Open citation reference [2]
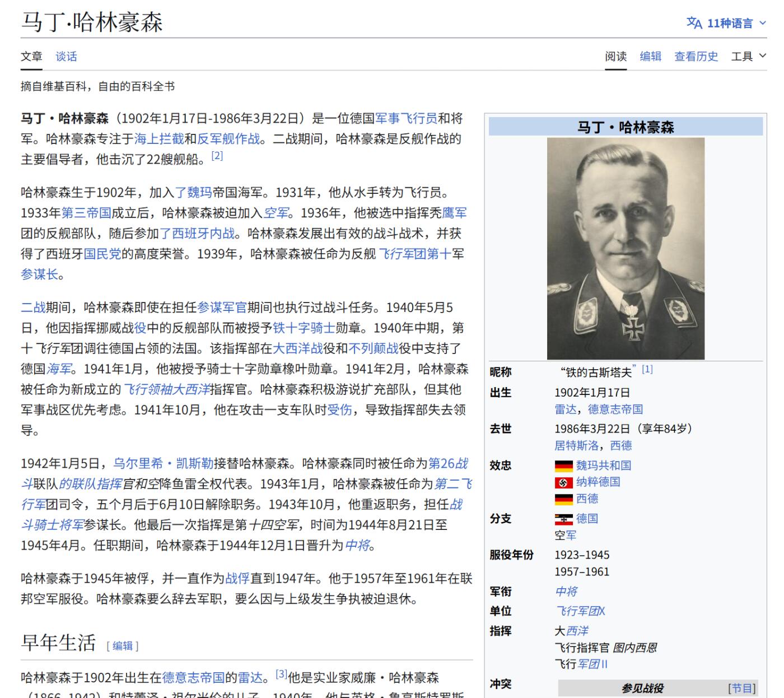Image resolution: width=784 pixels, height=698 pixels. [x=217, y=156]
